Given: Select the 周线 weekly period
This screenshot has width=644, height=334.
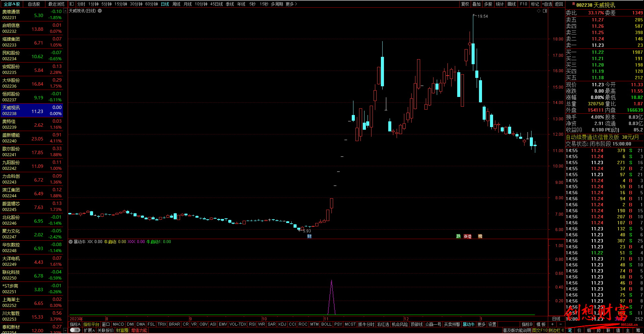Looking at the screenshot, I should (x=176, y=4).
